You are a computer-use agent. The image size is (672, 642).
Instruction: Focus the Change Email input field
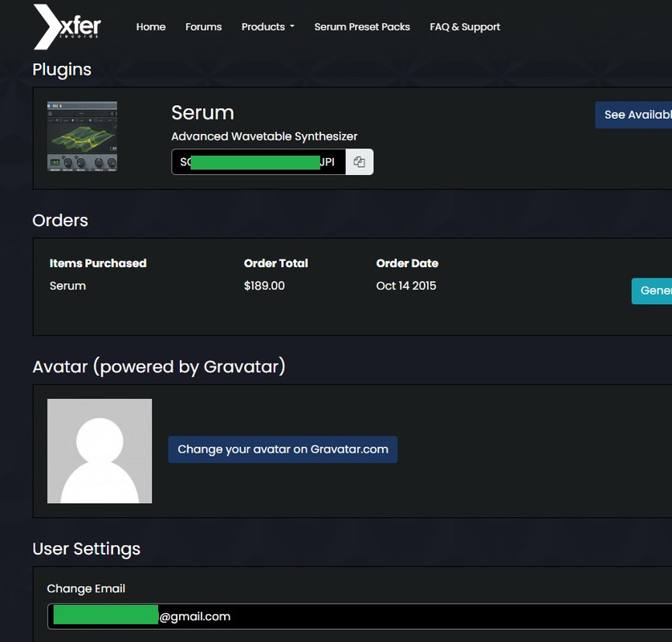pos(360,616)
